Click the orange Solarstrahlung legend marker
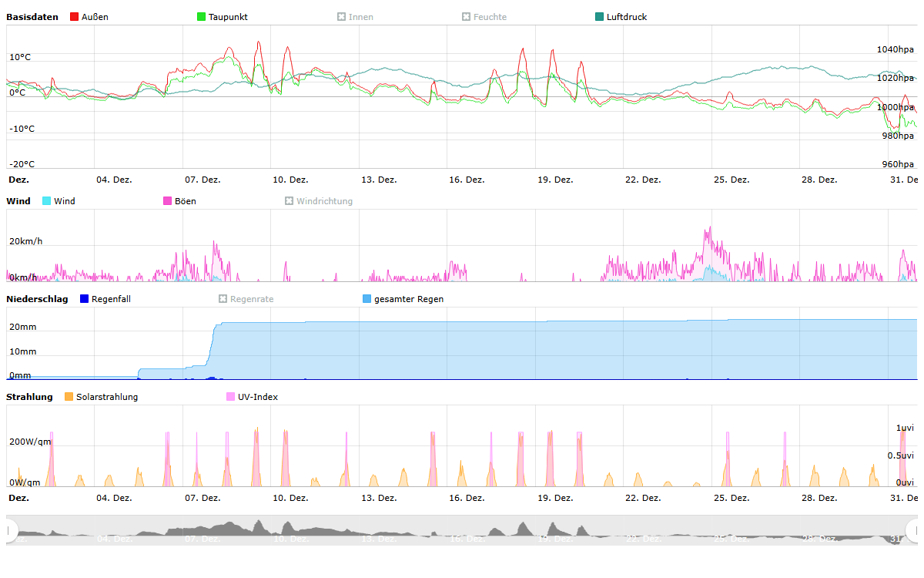The image size is (924, 578). tap(69, 397)
